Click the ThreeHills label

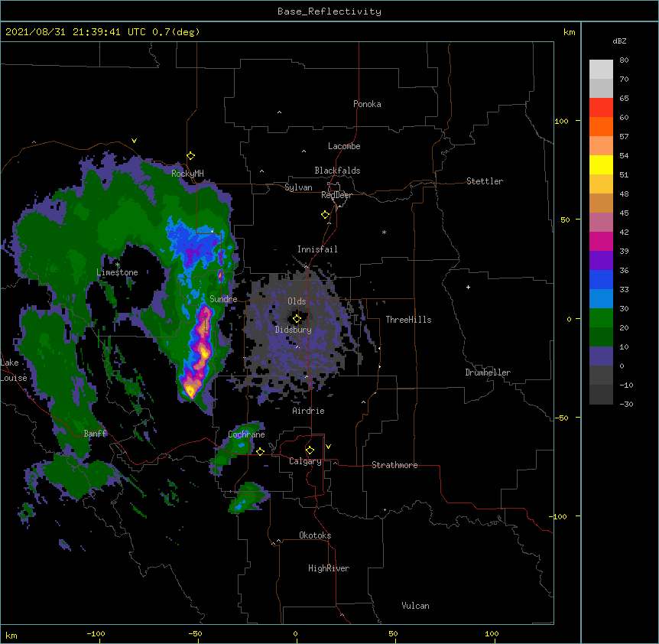point(408,320)
